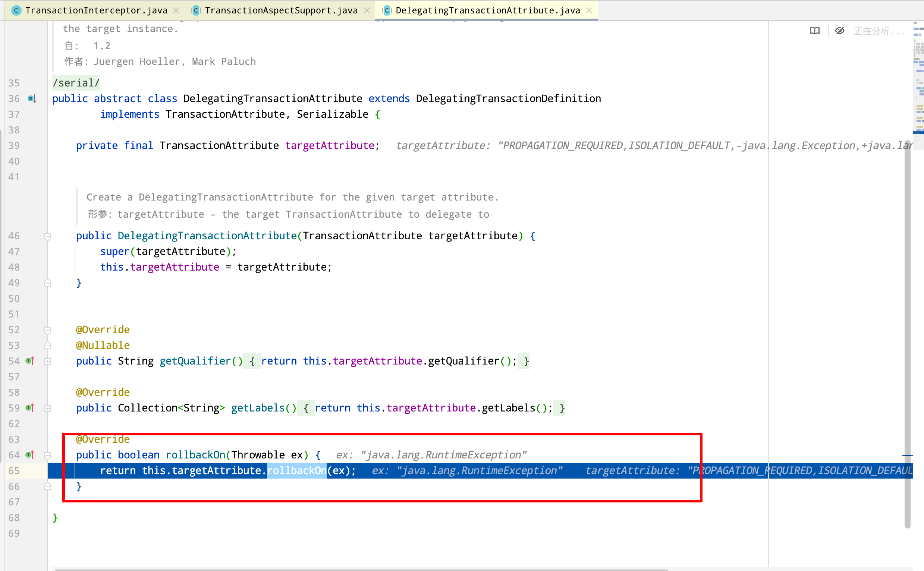Click the super(targetAttribute) call on line 47
Image resolution: width=924 pixels, height=571 pixels.
tap(168, 252)
